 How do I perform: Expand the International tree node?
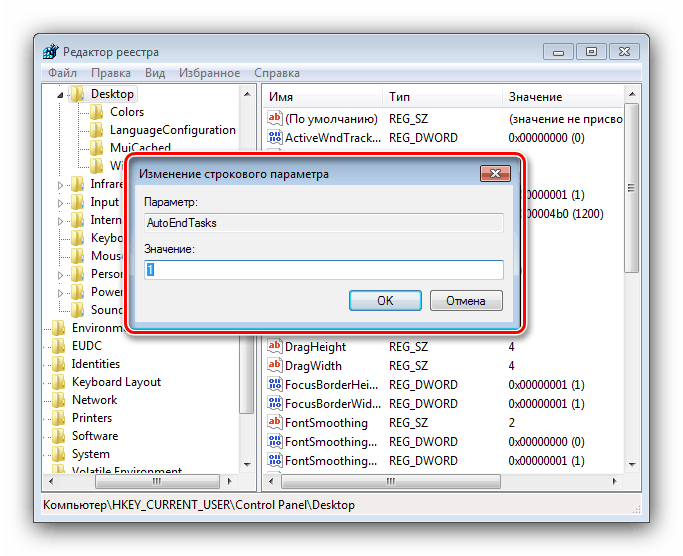click(61, 221)
